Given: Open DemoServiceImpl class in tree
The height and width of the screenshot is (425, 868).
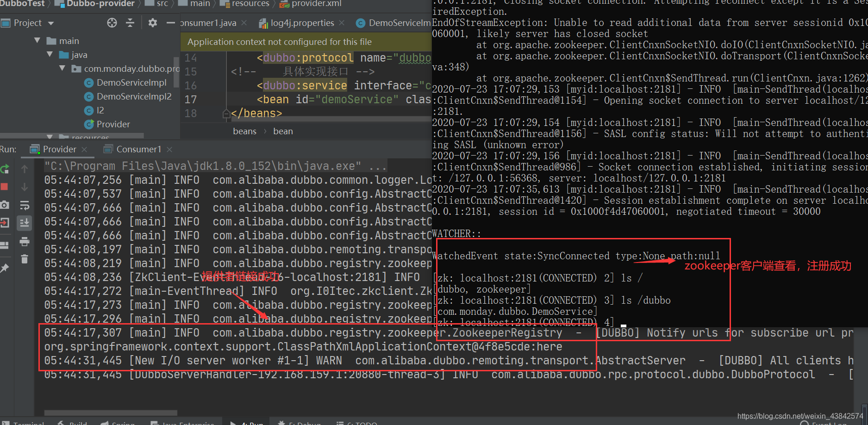Looking at the screenshot, I should point(131,82).
